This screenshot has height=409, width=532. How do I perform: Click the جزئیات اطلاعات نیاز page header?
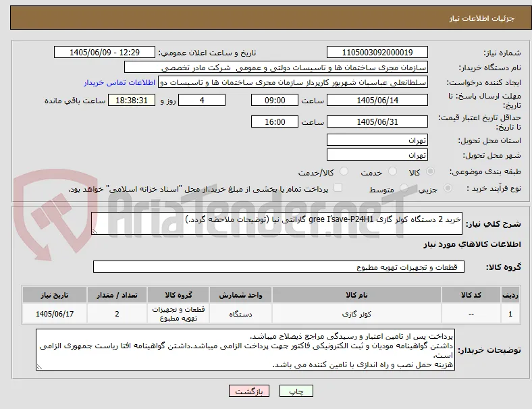coord(482,18)
